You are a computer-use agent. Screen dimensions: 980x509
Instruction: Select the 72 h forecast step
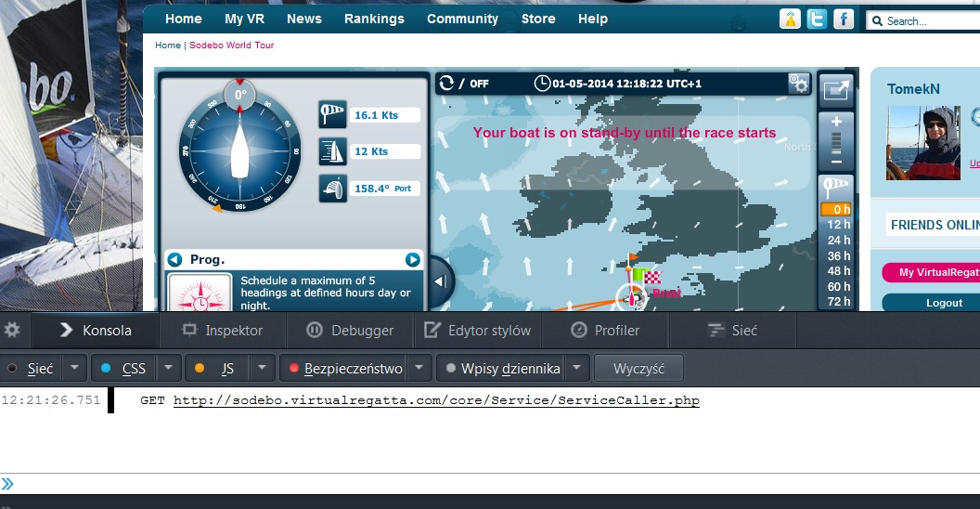pyautogui.click(x=838, y=301)
